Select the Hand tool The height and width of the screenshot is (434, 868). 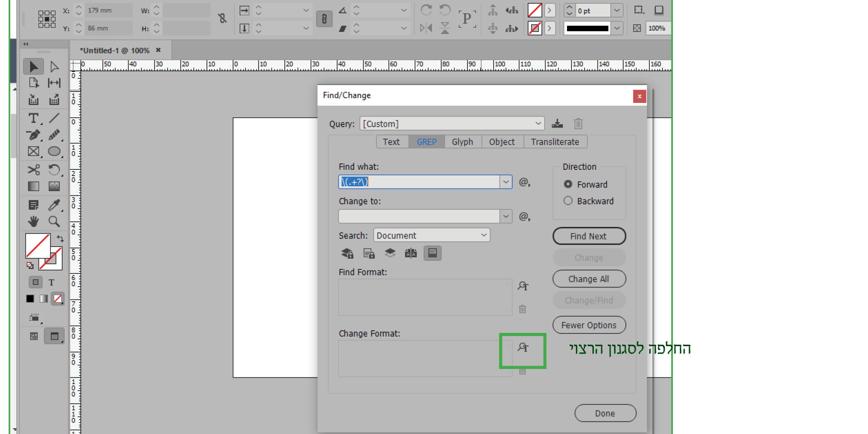(x=33, y=221)
